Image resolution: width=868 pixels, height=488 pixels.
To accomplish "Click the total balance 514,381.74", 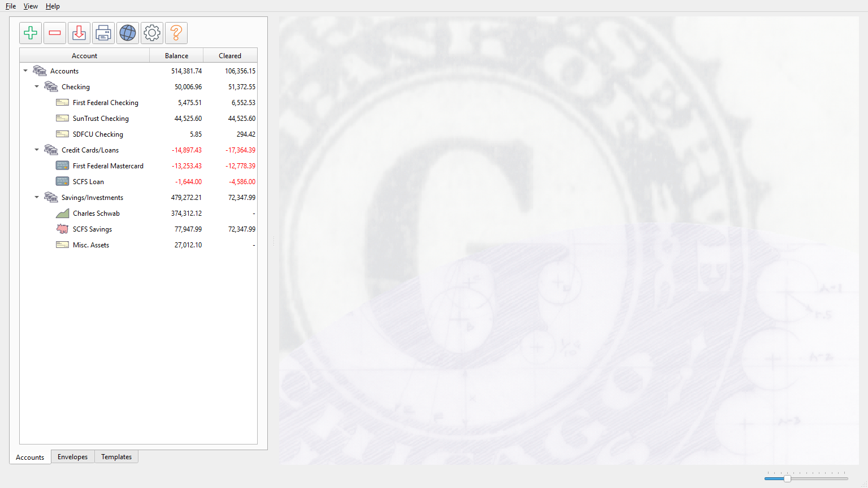I will [186, 71].
